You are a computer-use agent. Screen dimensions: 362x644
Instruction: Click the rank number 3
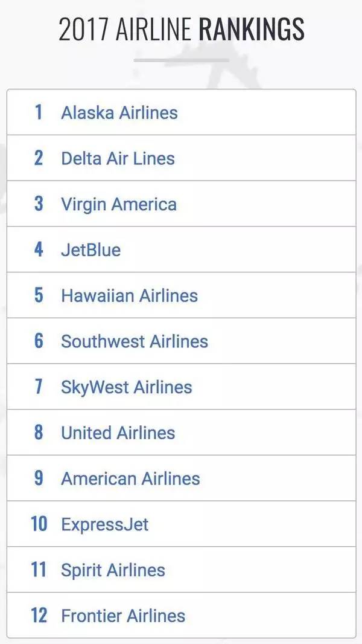click(x=39, y=204)
